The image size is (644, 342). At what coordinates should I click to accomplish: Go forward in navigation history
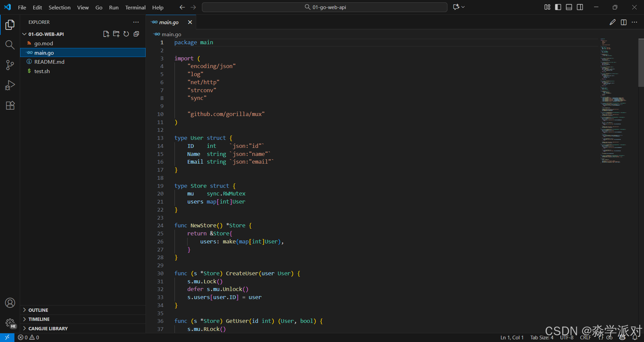[x=193, y=7]
